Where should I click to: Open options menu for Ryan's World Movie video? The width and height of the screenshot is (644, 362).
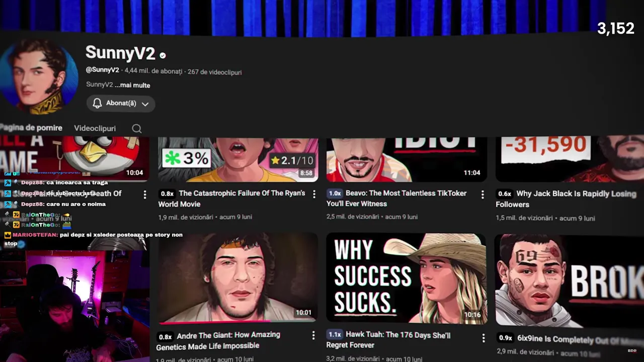[314, 194]
